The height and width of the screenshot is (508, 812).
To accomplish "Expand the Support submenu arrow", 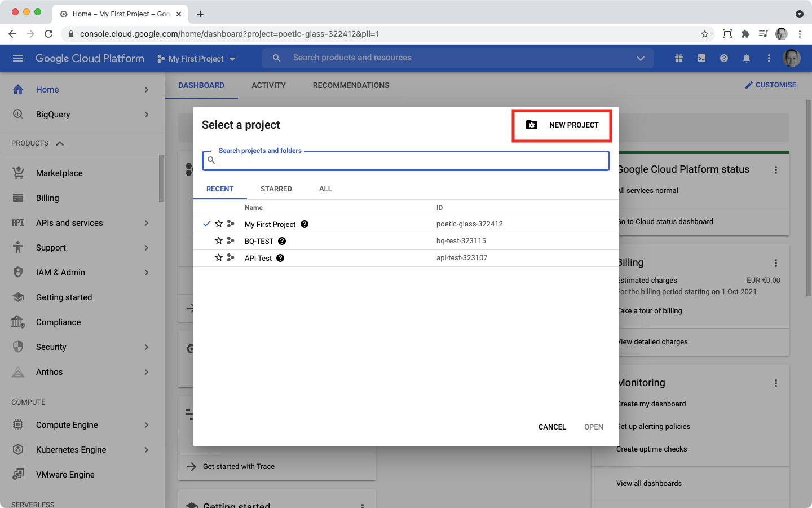I will 147,248.
